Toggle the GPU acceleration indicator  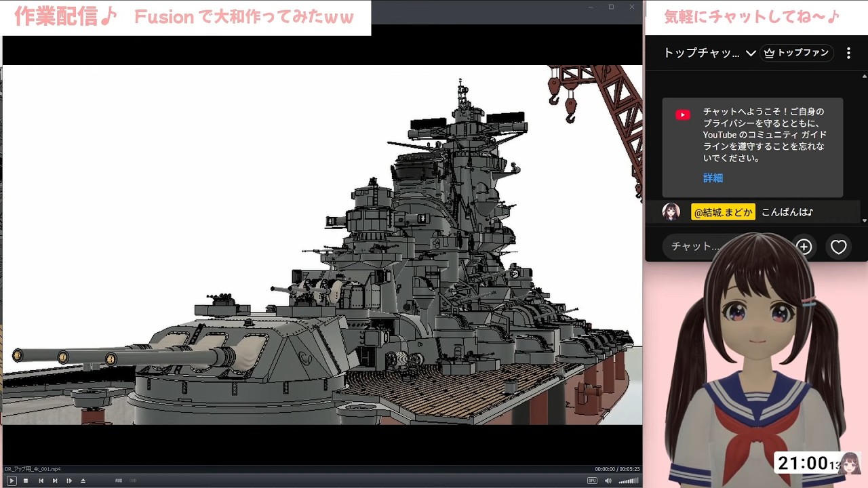(x=592, y=481)
